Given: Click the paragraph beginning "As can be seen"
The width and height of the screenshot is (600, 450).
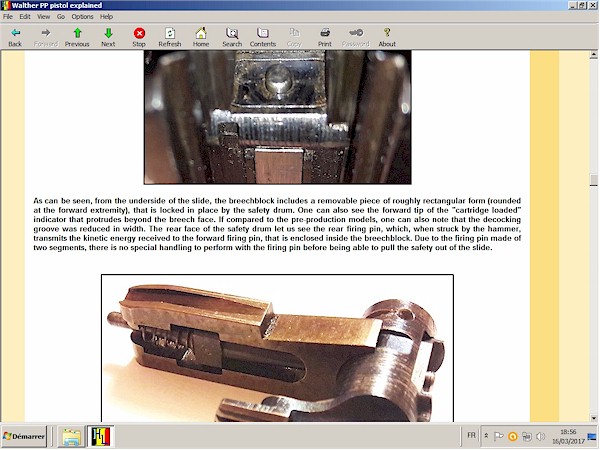Looking at the screenshot, I should [277, 224].
